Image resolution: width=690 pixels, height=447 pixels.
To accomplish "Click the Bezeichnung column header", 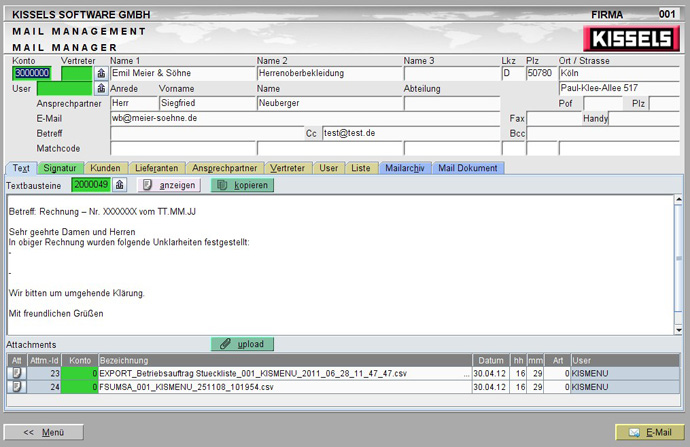I will [x=285, y=360].
